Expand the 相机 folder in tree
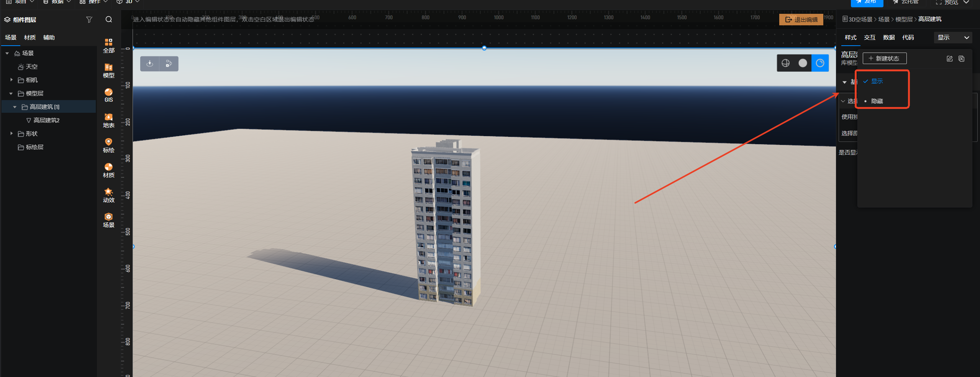The image size is (980, 377). [11, 80]
